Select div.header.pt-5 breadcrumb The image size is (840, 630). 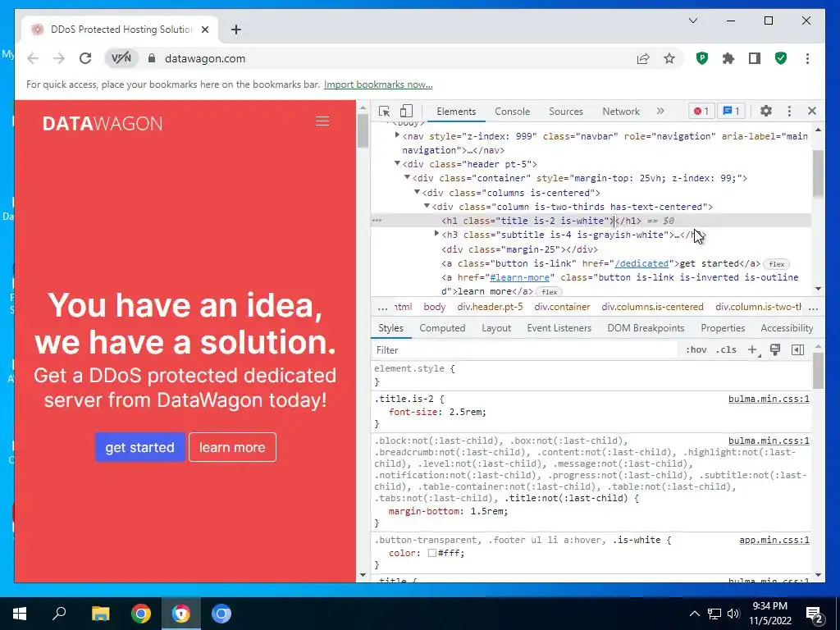(x=490, y=307)
